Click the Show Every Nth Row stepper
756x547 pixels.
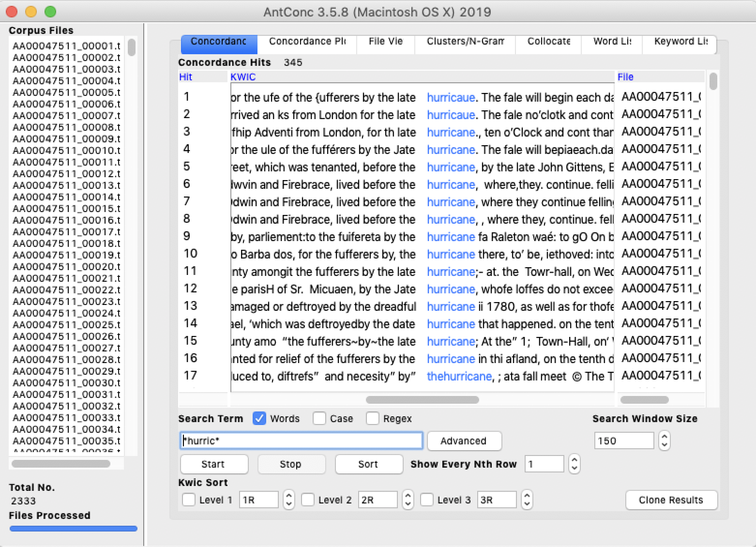click(x=575, y=464)
